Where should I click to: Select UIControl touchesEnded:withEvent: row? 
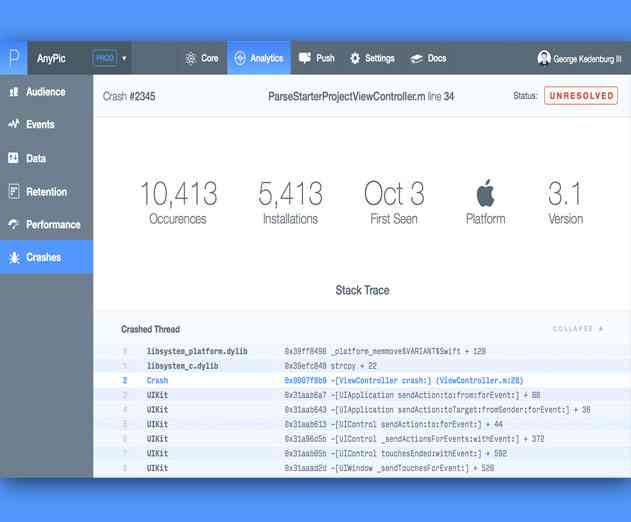click(362, 453)
